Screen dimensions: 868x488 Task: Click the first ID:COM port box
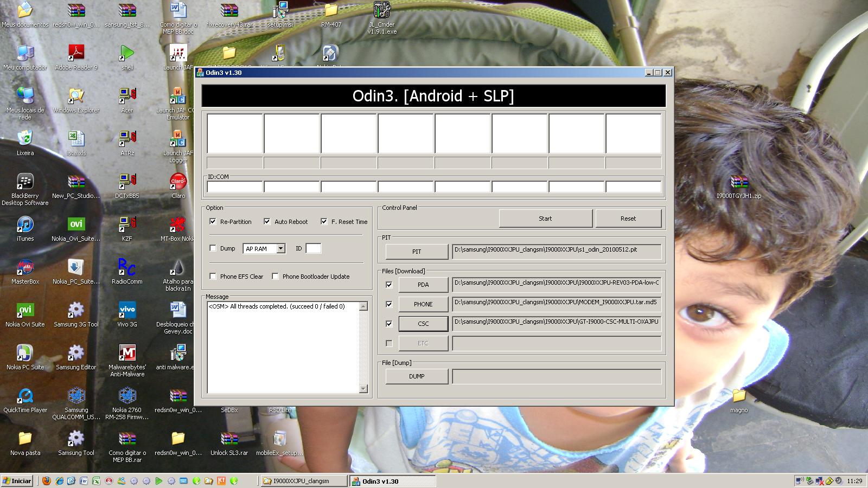(x=235, y=187)
